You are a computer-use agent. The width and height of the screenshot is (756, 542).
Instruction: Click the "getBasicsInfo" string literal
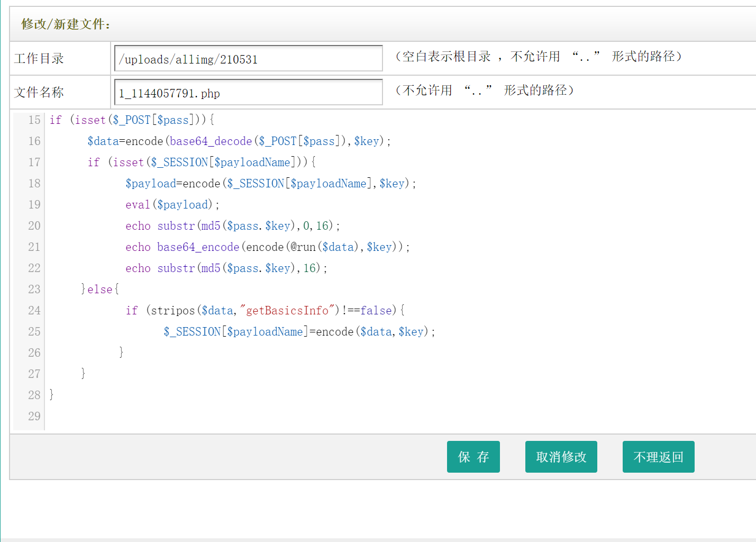(287, 311)
